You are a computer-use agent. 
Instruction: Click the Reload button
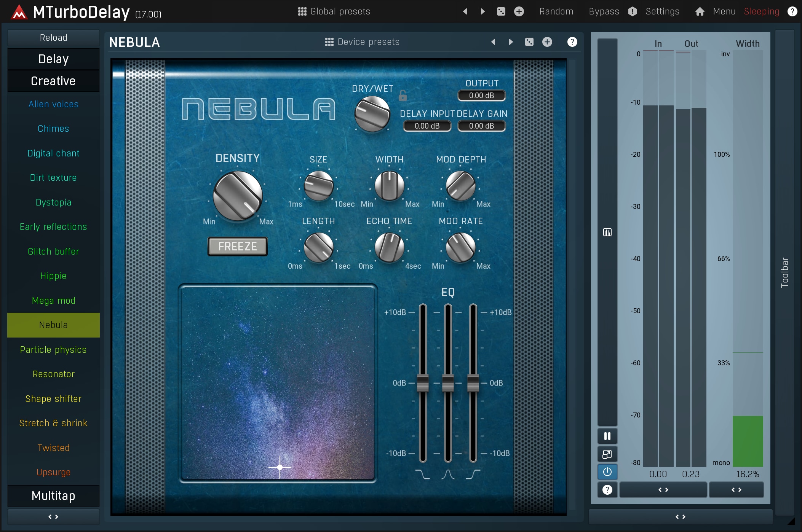(53, 38)
